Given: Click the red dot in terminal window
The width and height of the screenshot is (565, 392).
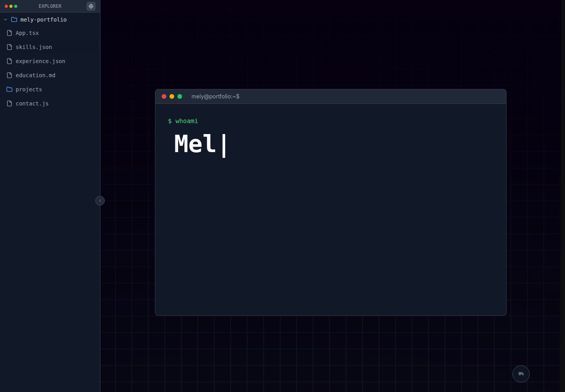Looking at the screenshot, I should coord(164,96).
